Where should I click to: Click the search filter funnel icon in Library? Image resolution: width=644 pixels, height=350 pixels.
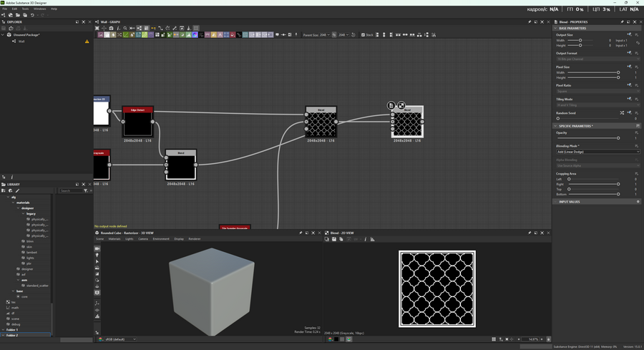pyautogui.click(x=86, y=190)
